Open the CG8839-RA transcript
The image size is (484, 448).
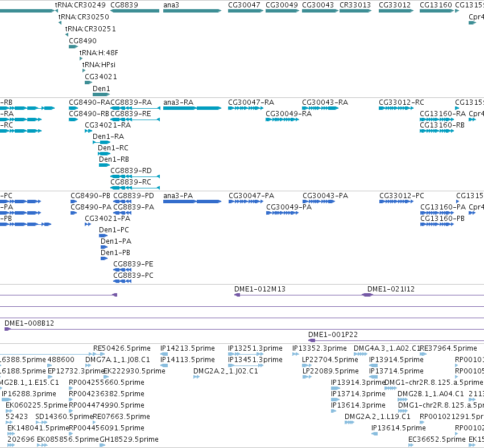(x=135, y=108)
